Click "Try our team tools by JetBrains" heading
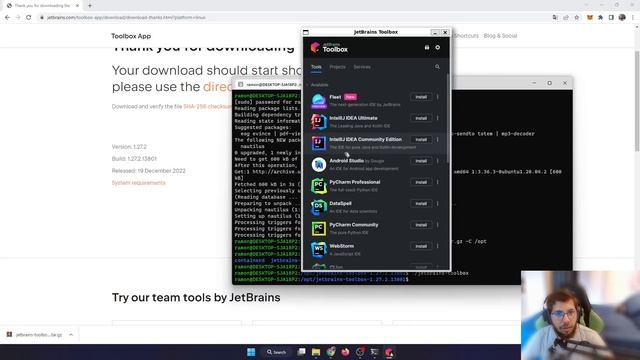640x360 pixels. pos(196,298)
